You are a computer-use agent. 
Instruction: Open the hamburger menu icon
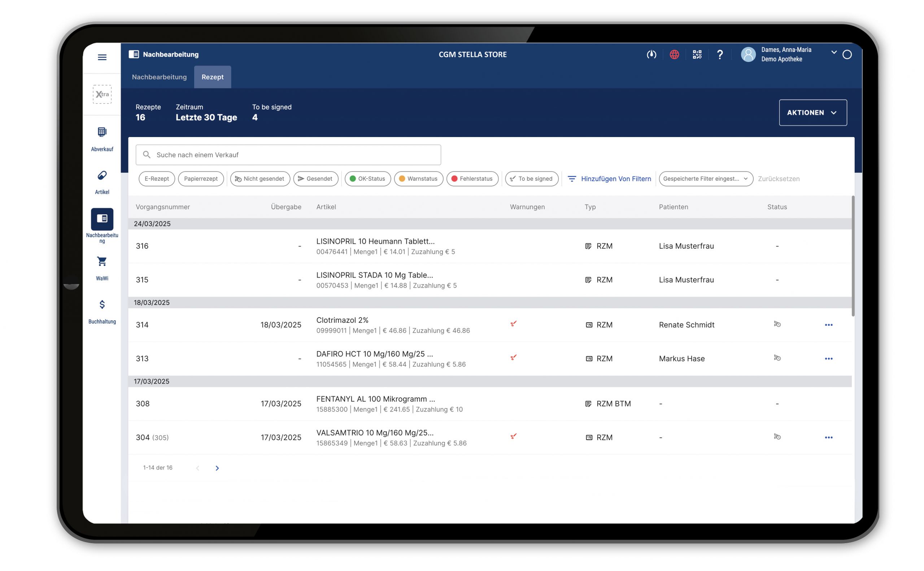(x=102, y=57)
